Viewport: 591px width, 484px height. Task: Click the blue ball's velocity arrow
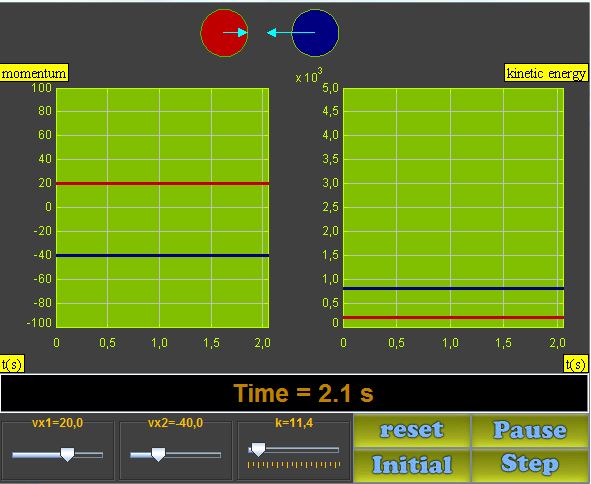tap(291, 33)
